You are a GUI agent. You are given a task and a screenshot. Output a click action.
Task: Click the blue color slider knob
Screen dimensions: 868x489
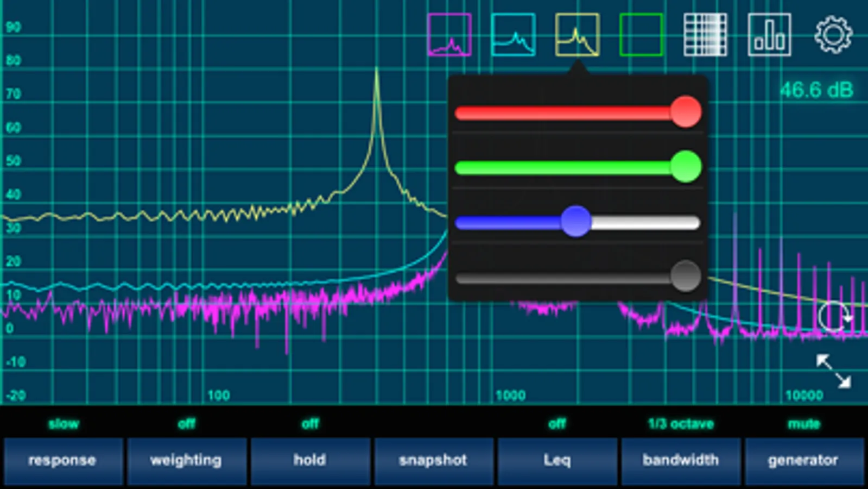[x=576, y=221]
